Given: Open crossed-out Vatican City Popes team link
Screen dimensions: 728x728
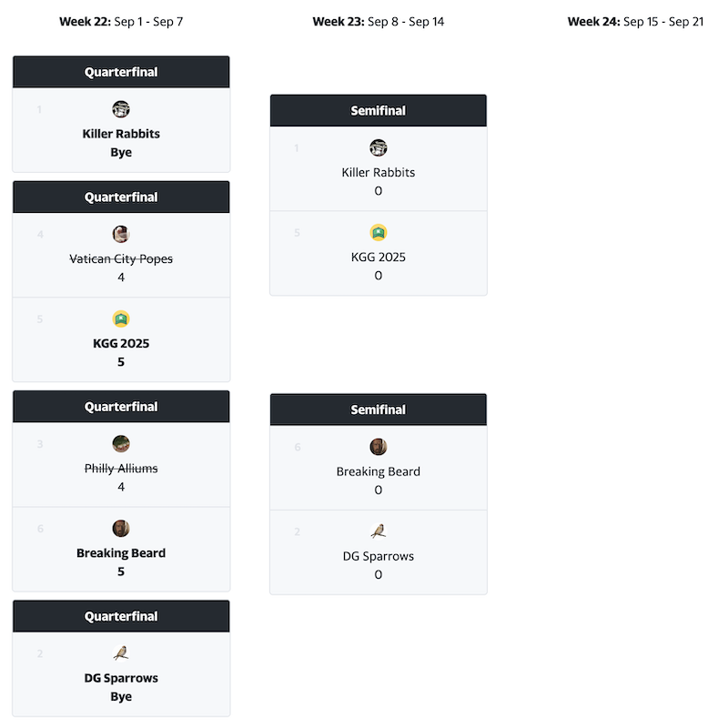Looking at the screenshot, I should click(121, 258).
